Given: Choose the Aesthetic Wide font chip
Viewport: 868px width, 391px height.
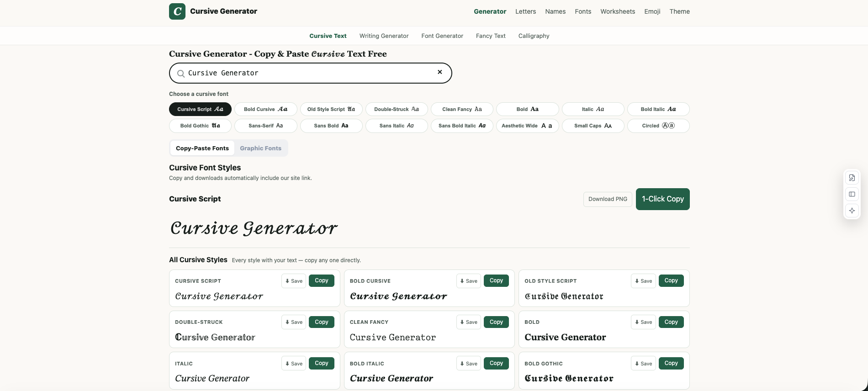Looking at the screenshot, I should [527, 126].
